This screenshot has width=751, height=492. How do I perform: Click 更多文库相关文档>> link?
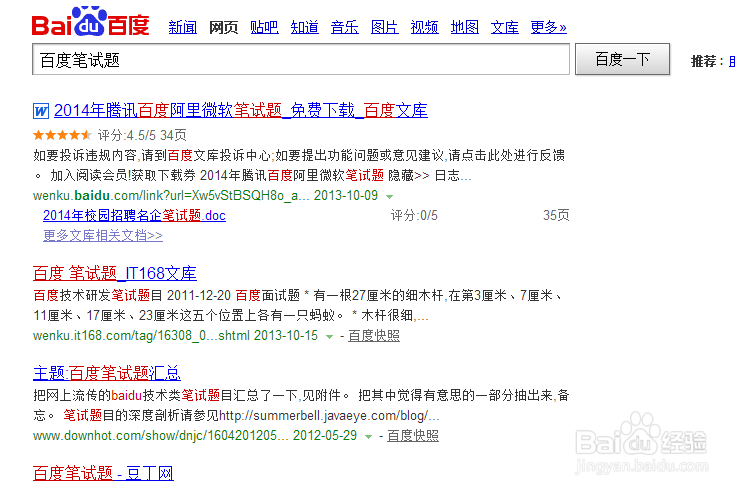pyautogui.click(x=102, y=236)
